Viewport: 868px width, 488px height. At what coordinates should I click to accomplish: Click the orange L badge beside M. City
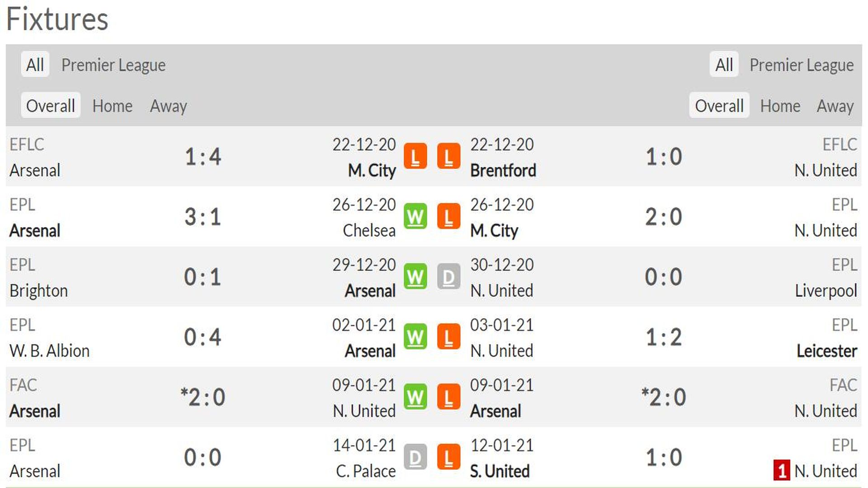415,156
